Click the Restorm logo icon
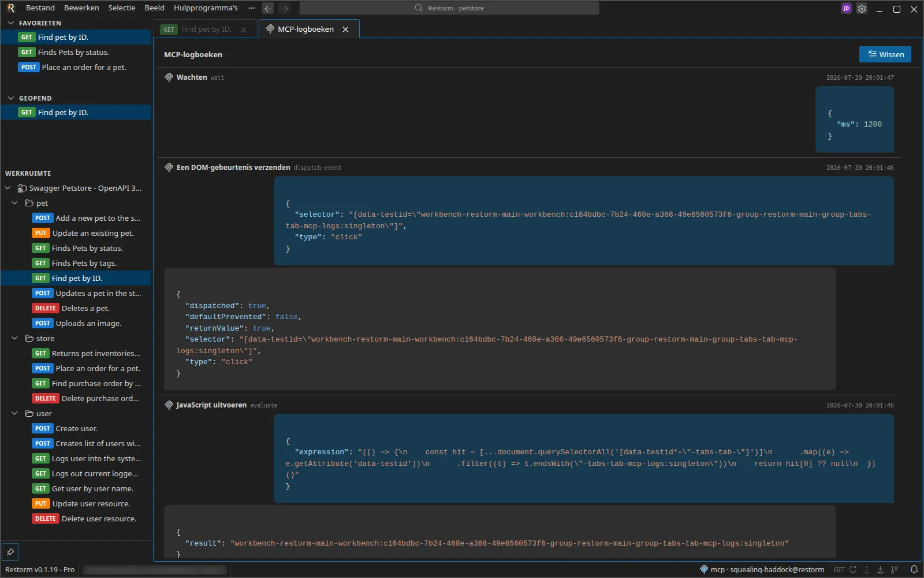 click(x=10, y=8)
